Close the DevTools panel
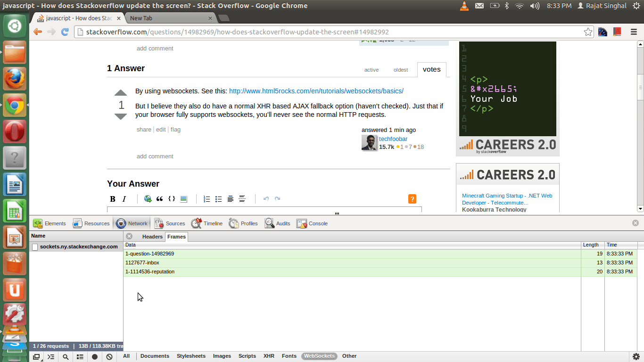The width and height of the screenshot is (644, 362). pos(636,223)
